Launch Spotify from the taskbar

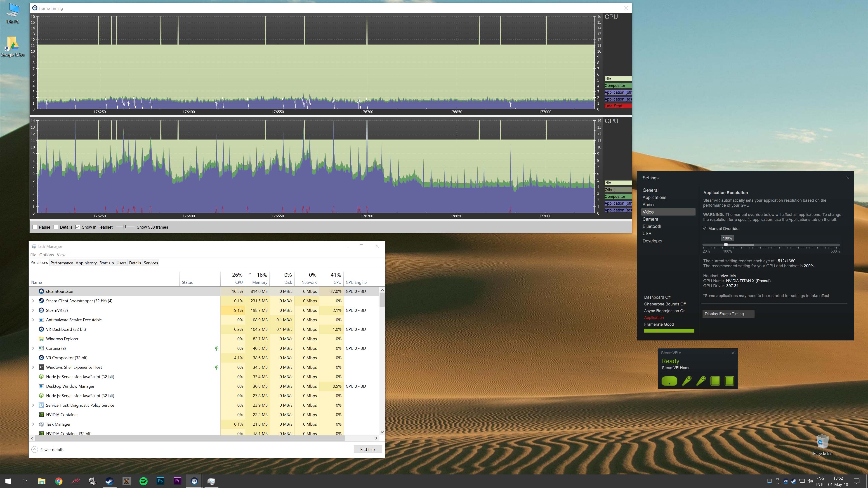coord(144,481)
